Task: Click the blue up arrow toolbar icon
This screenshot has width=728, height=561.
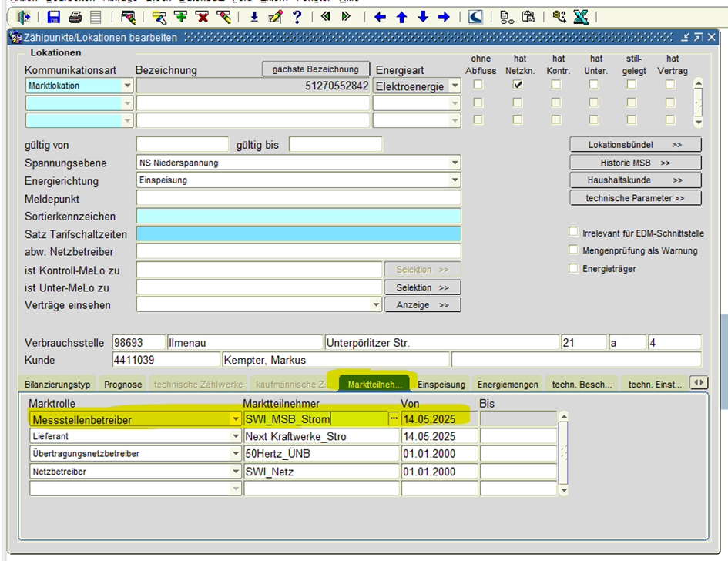Action: [x=401, y=17]
